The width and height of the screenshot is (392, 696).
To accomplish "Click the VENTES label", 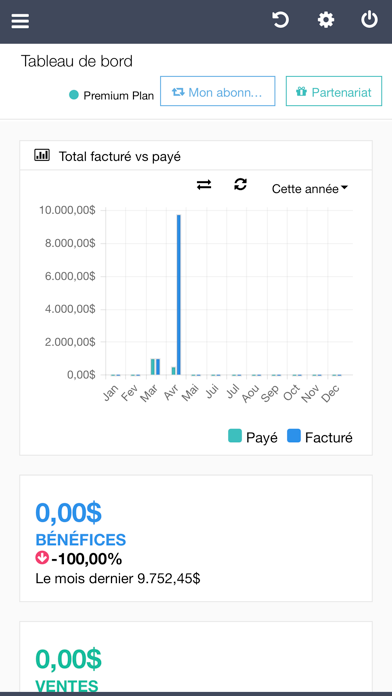I will [x=67, y=686].
